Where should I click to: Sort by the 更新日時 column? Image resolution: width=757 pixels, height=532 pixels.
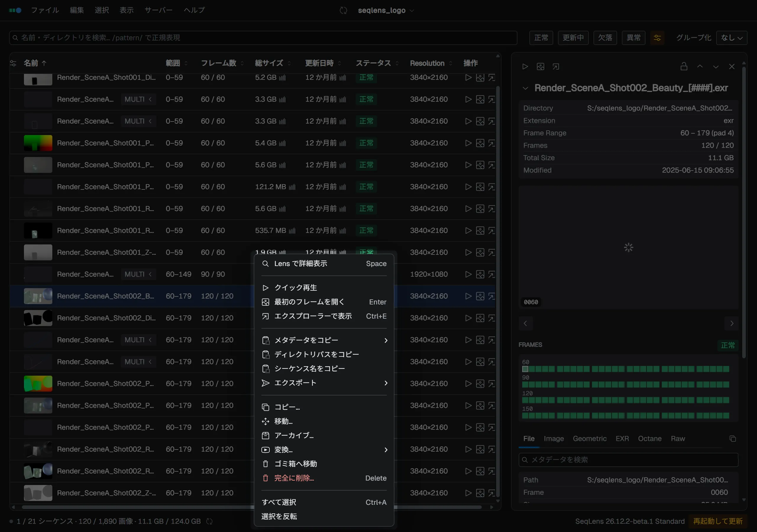pyautogui.click(x=323, y=63)
